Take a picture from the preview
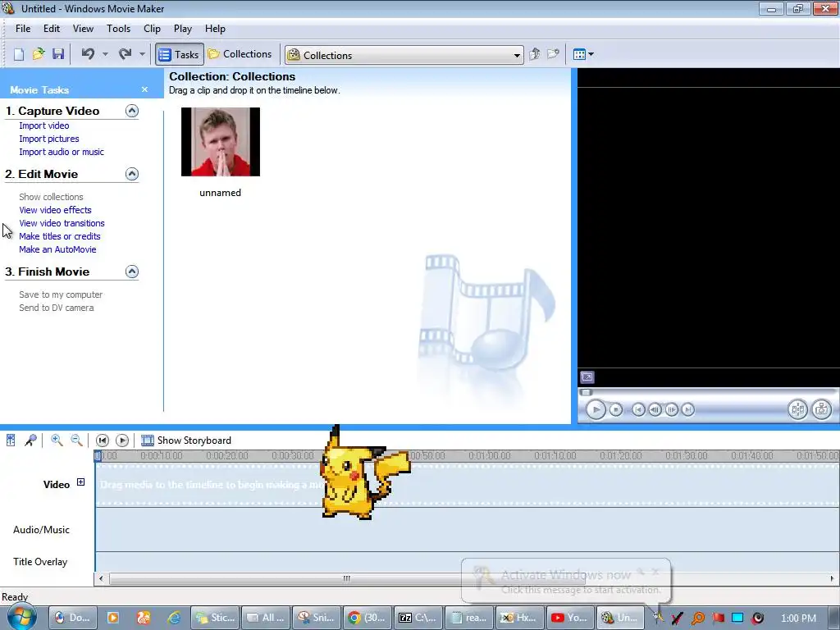 821,410
